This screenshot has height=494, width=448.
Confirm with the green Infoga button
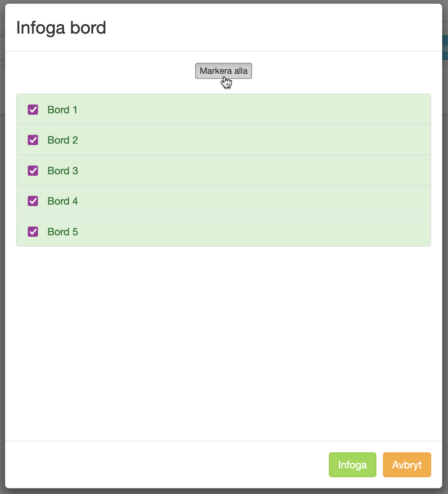pyautogui.click(x=352, y=465)
